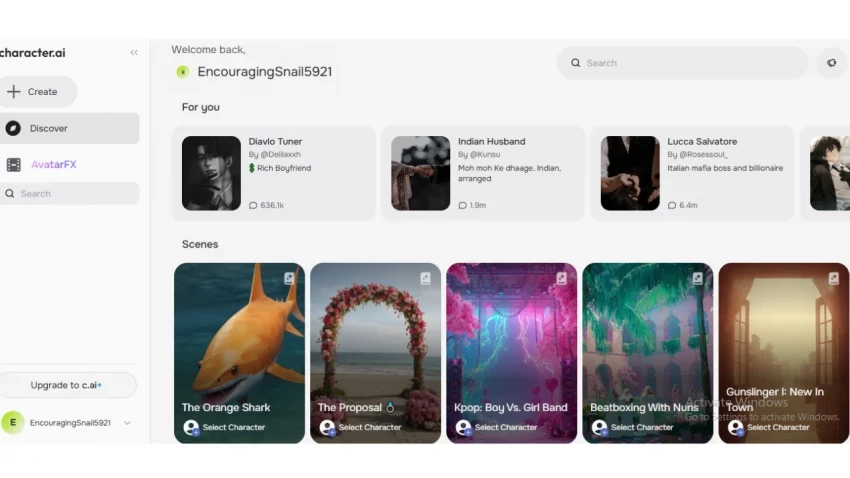This screenshot has height=478, width=850.
Task: Click 'Italian mafia boss and billionaire' description
Action: 725,168
